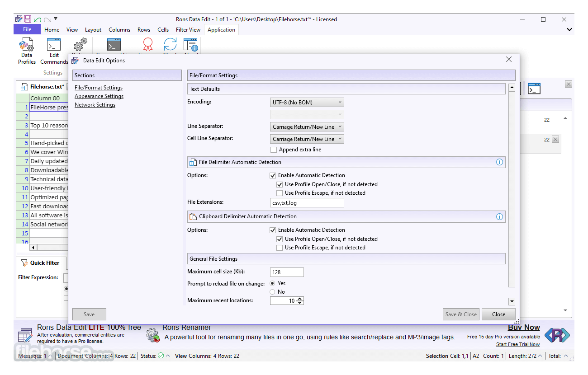Image resolution: width=588 pixels, height=375 pixels.
Task: Open the Data Profiles ribbon icon
Action: 27,45
